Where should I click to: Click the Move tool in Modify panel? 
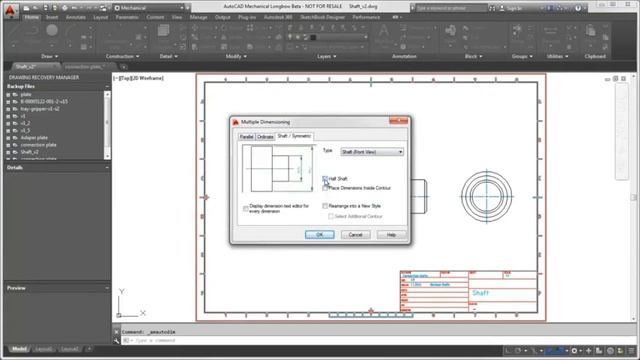pos(195,28)
